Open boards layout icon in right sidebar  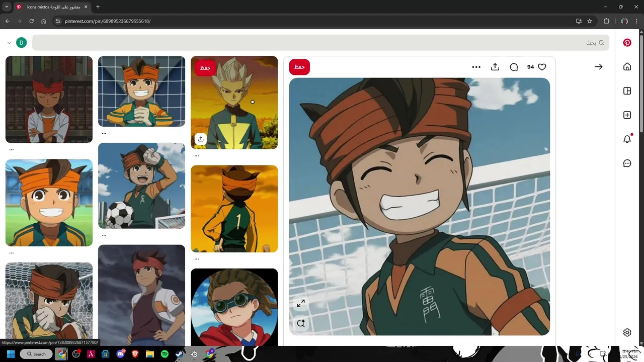click(627, 91)
